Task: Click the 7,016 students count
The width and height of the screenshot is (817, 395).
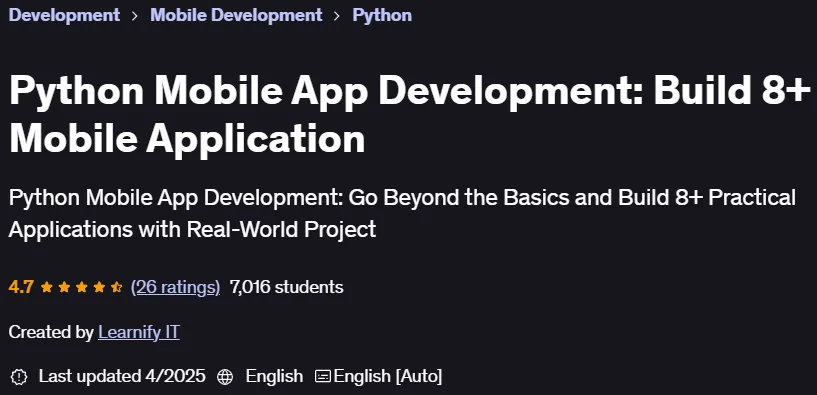Action: pos(287,287)
